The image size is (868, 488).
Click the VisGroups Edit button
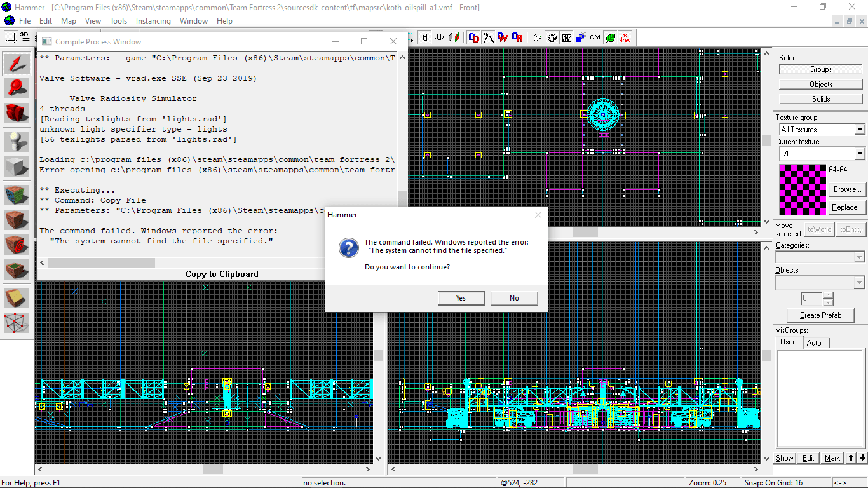click(808, 458)
